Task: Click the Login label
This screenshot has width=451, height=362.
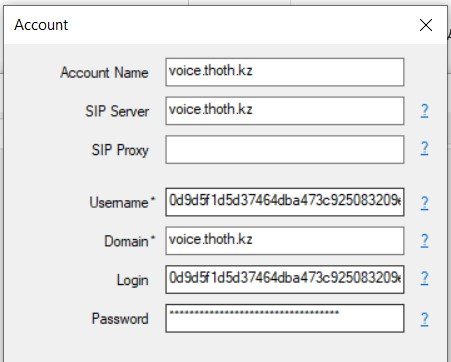Action: click(x=133, y=280)
